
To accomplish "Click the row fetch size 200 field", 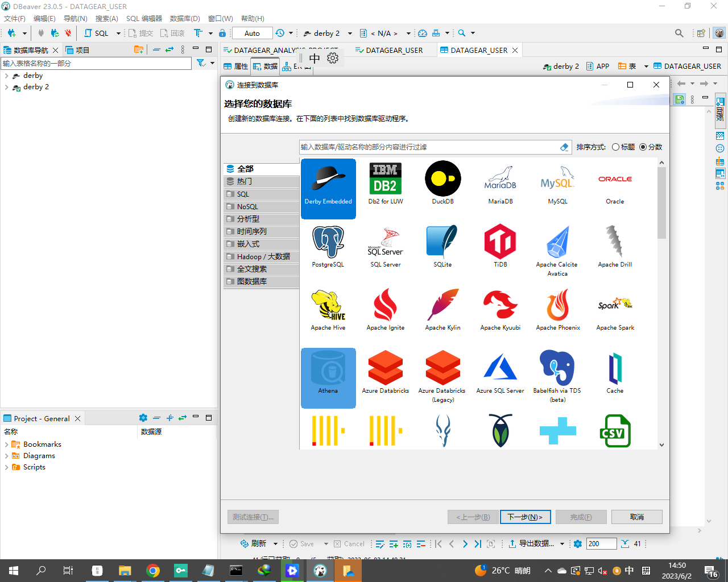I will coord(602,544).
